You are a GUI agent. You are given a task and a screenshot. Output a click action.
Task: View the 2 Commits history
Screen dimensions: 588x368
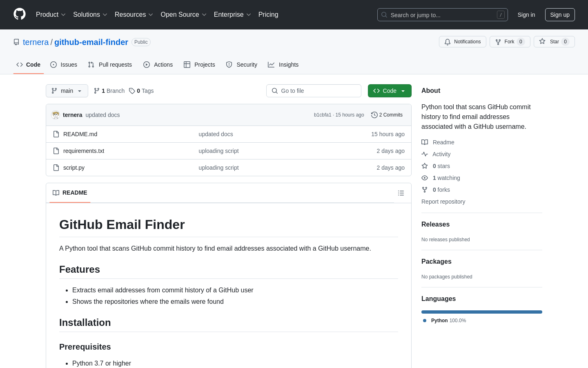(x=387, y=115)
